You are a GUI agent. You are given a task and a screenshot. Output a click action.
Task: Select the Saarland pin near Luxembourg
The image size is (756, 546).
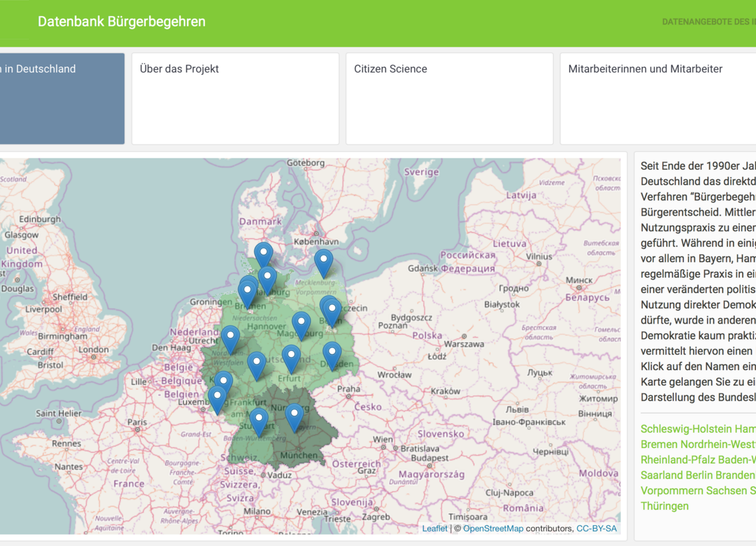(217, 400)
